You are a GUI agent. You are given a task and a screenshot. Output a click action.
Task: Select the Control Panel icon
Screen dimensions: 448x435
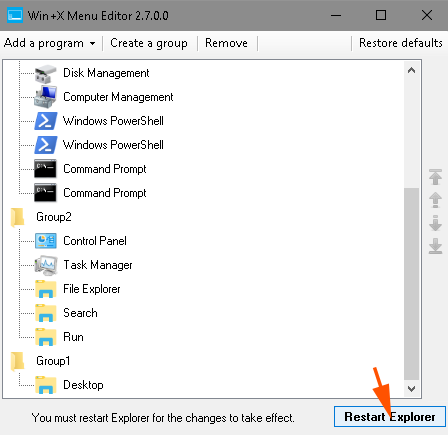pyautogui.click(x=46, y=241)
